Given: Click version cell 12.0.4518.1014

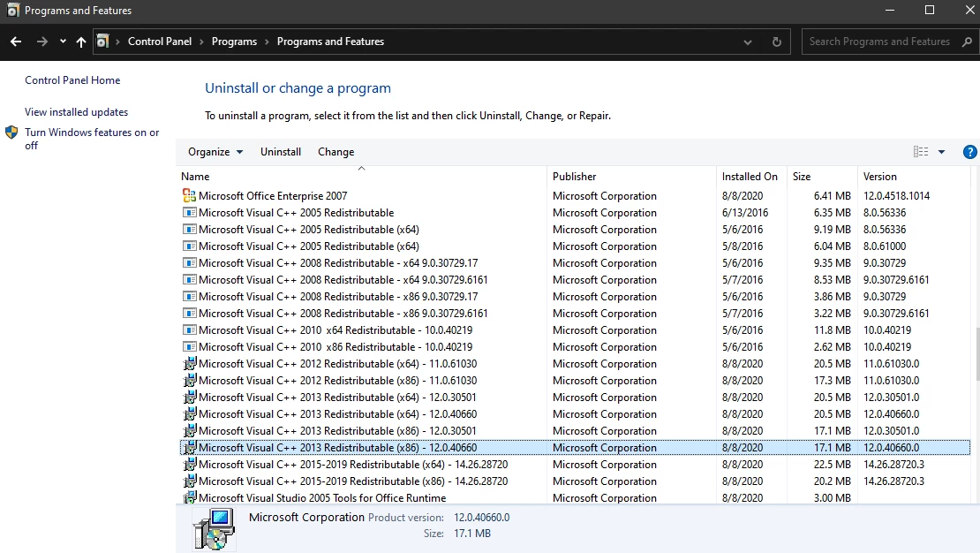Looking at the screenshot, I should click(896, 196).
